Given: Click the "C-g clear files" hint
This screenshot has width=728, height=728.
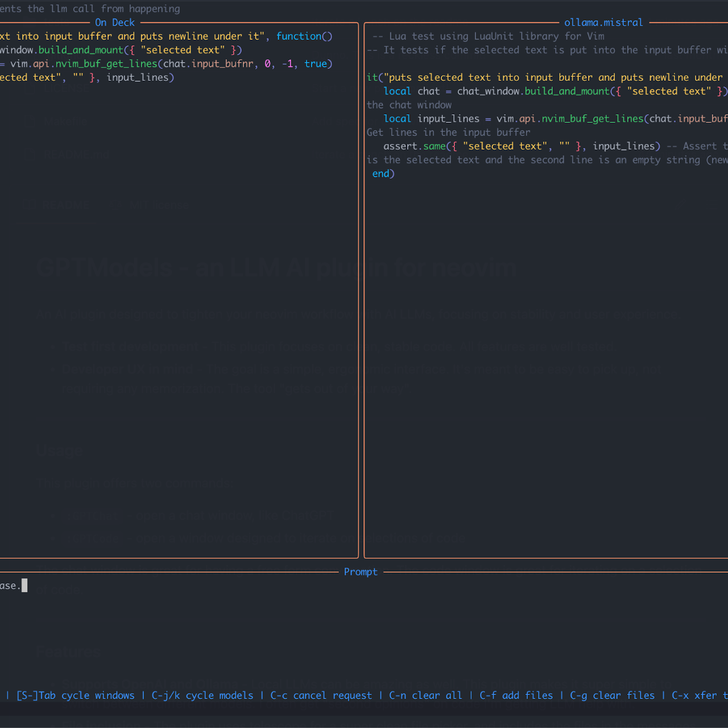Looking at the screenshot, I should coord(613,696).
